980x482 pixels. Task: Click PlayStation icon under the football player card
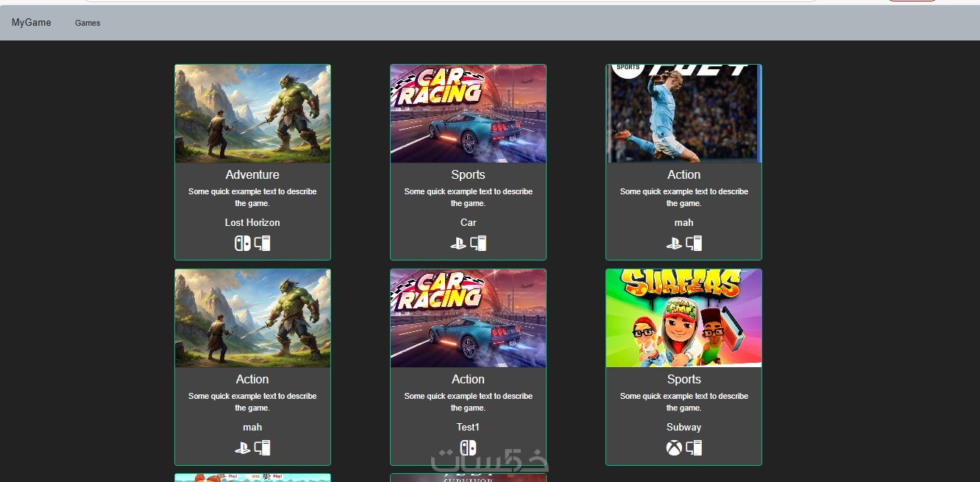tap(674, 243)
